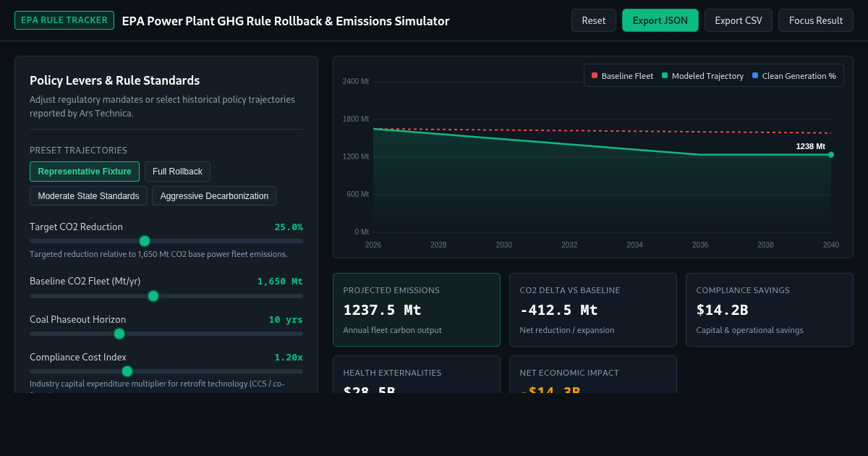Image resolution: width=868 pixels, height=456 pixels.
Task: Click the 'Capital & operational savings' caption
Action: pyautogui.click(x=749, y=330)
